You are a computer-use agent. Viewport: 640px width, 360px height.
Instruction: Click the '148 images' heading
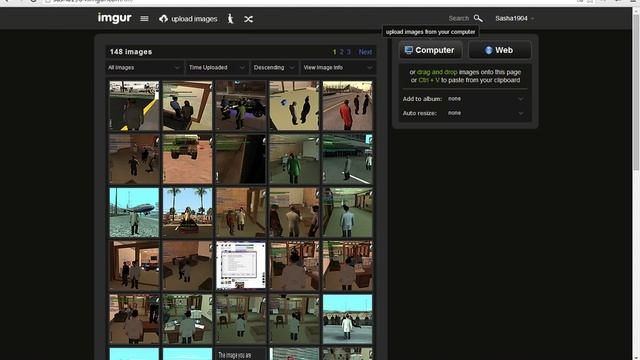[x=131, y=52]
